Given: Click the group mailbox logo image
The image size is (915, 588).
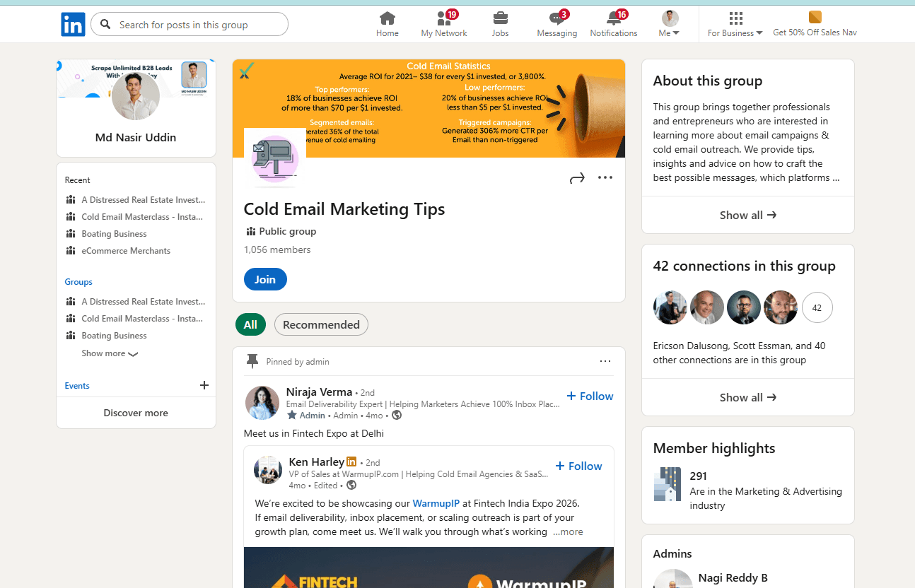Looking at the screenshot, I should (x=275, y=158).
